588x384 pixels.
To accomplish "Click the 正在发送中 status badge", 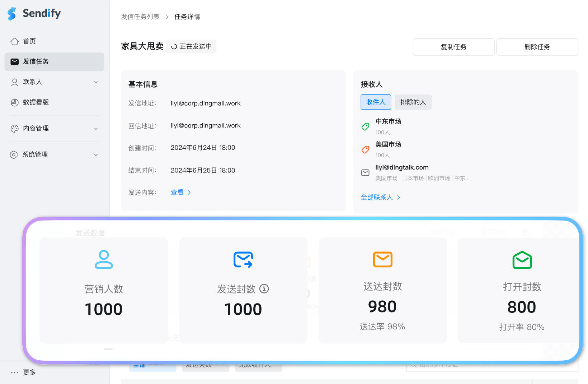I will pos(191,46).
